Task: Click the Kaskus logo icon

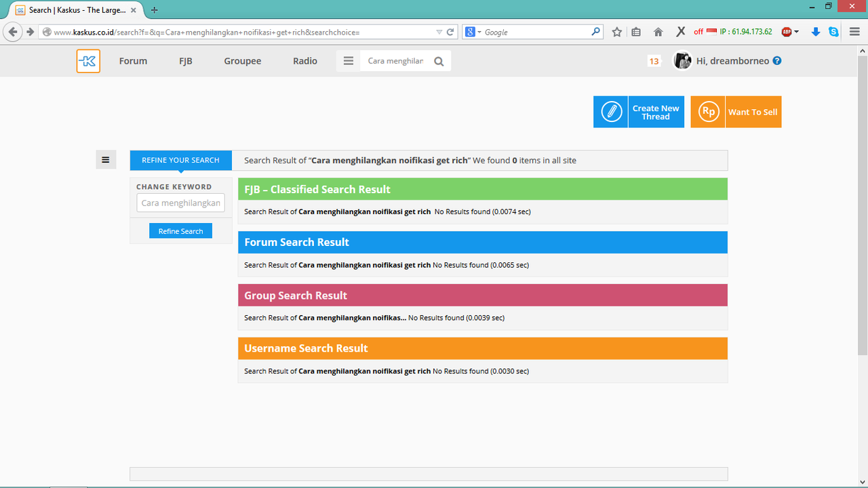Action: click(x=88, y=61)
